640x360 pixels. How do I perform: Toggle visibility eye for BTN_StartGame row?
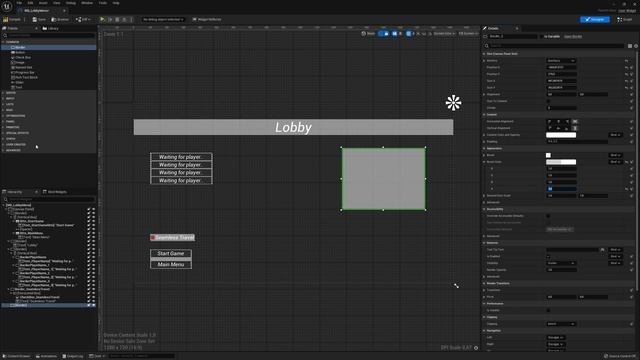click(93, 221)
